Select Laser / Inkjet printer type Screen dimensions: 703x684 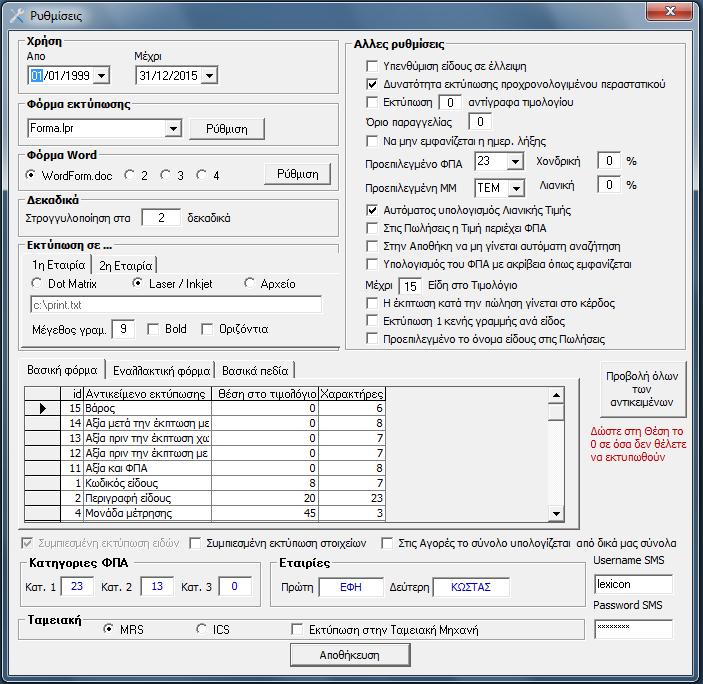pos(138,283)
